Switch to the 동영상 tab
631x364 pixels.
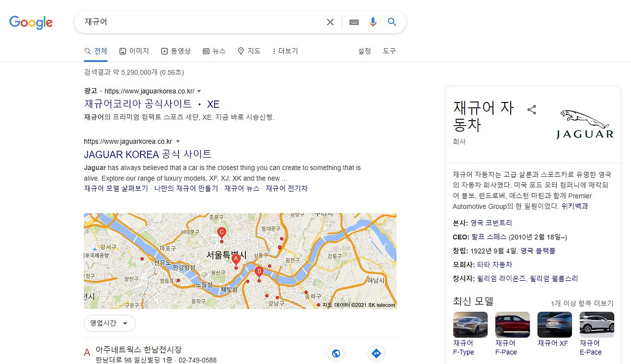pyautogui.click(x=176, y=51)
